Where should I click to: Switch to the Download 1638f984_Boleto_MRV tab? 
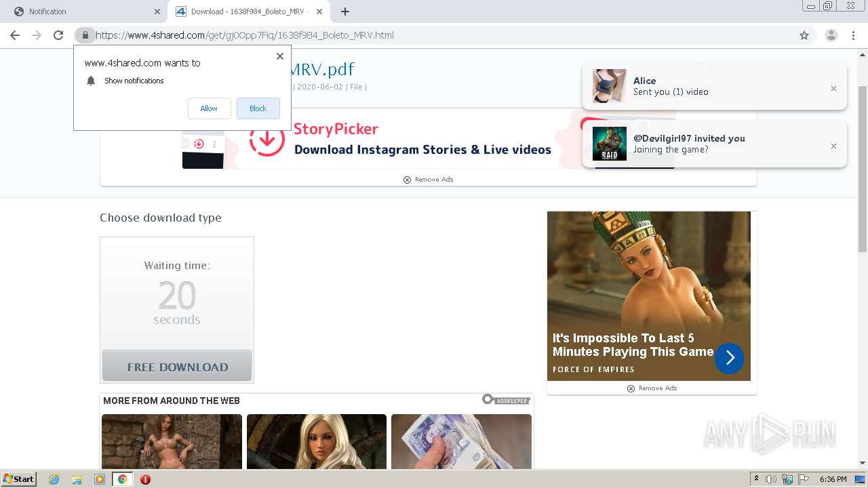coord(248,12)
